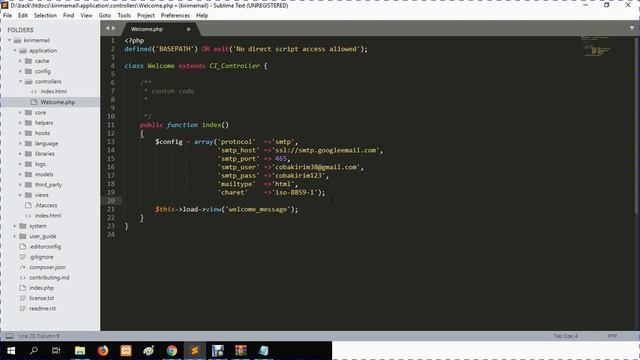Open composer.json in the sidebar
The image size is (640, 360).
(x=47, y=267)
